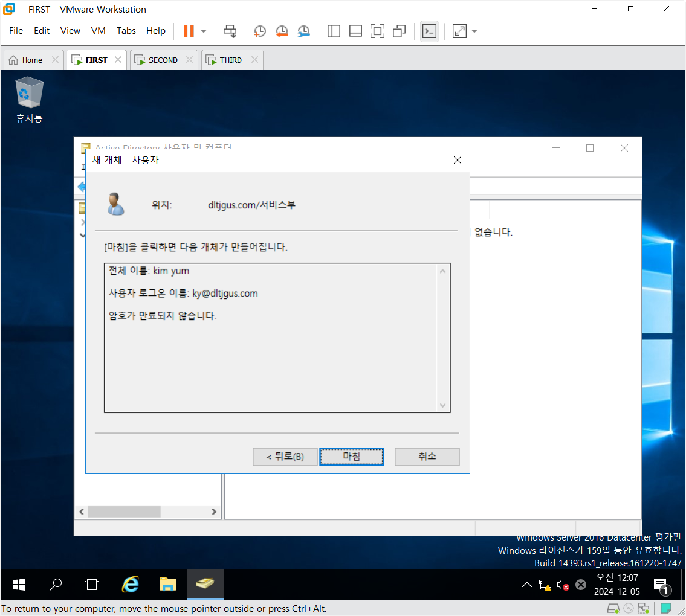This screenshot has height=616, width=686.
Task: Open the View menu
Action: (70, 31)
